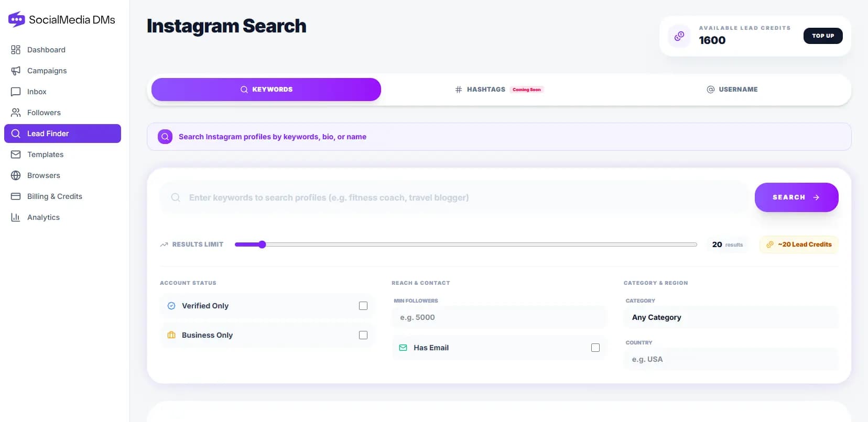Screen dimensions: 868x422
Task: Click the Templates envelope icon
Action: [x=16, y=154]
